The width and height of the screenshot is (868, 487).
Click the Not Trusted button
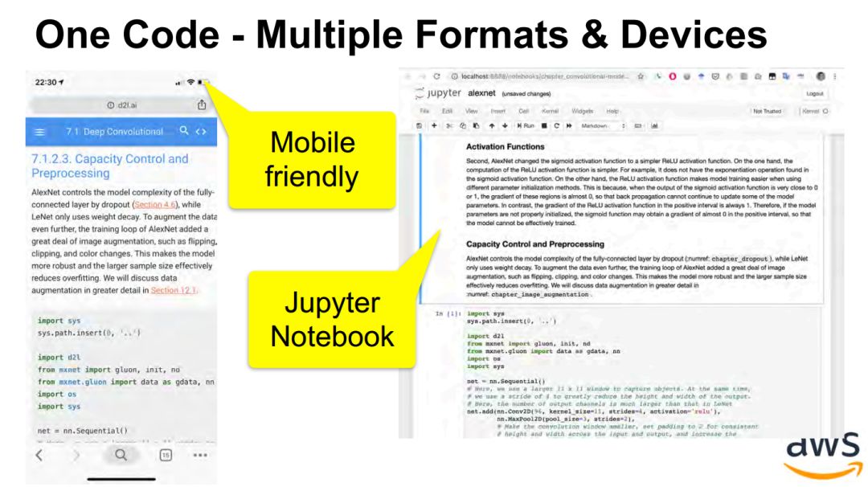[768, 111]
